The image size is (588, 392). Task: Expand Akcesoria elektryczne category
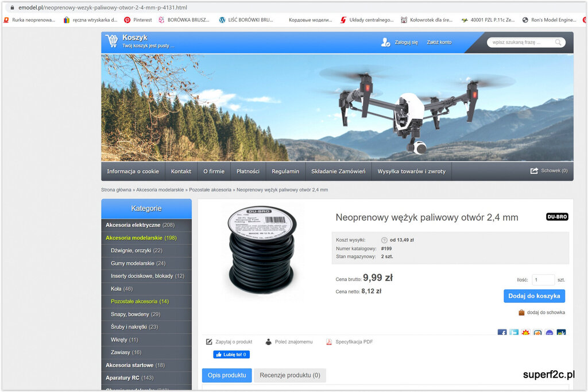pos(140,225)
